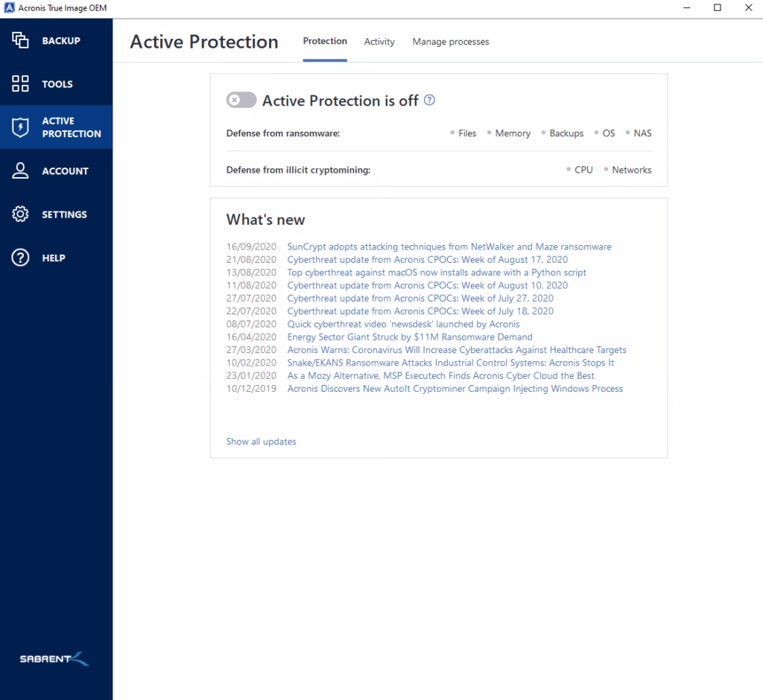Click Show all updates link
This screenshot has width=763, height=700.
pyautogui.click(x=261, y=441)
